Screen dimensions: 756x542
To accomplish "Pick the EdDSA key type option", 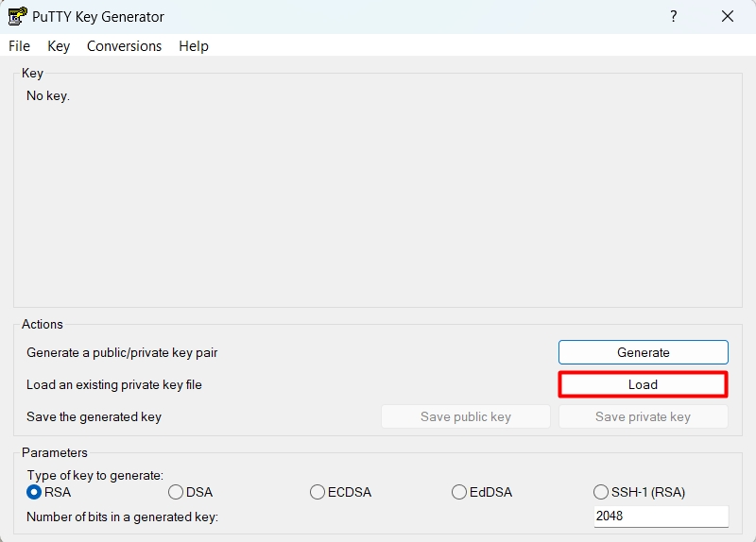I will point(459,492).
